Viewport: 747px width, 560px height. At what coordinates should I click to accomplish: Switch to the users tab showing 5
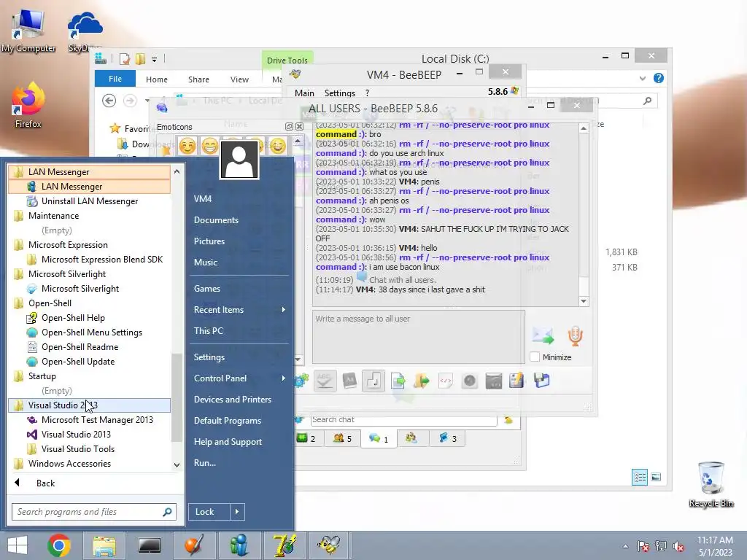coord(343,438)
